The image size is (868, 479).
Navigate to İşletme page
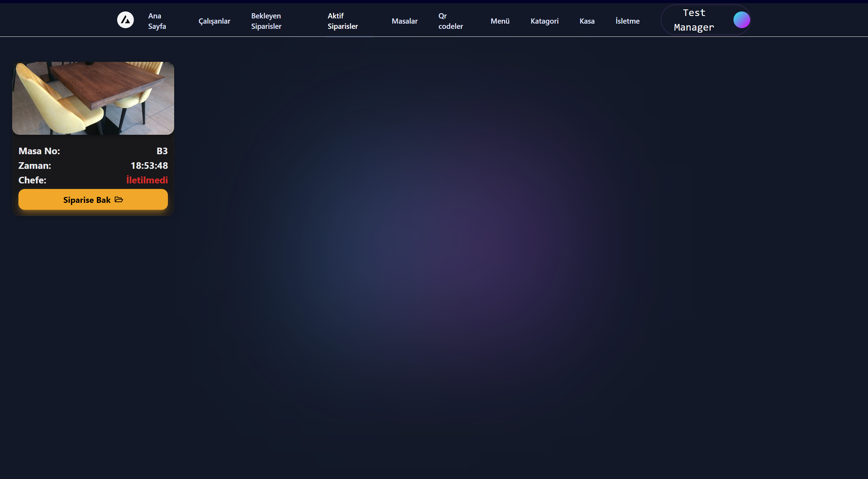[x=627, y=21]
